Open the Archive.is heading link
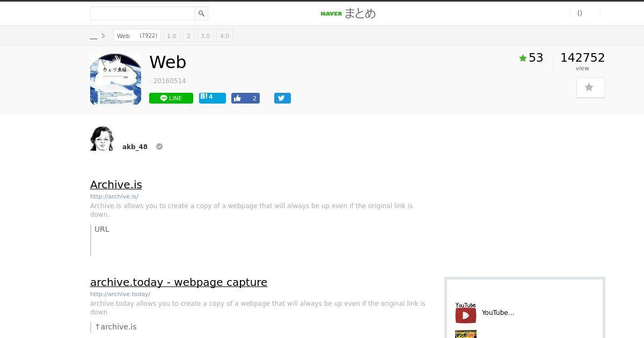644x338 pixels. 116,185
